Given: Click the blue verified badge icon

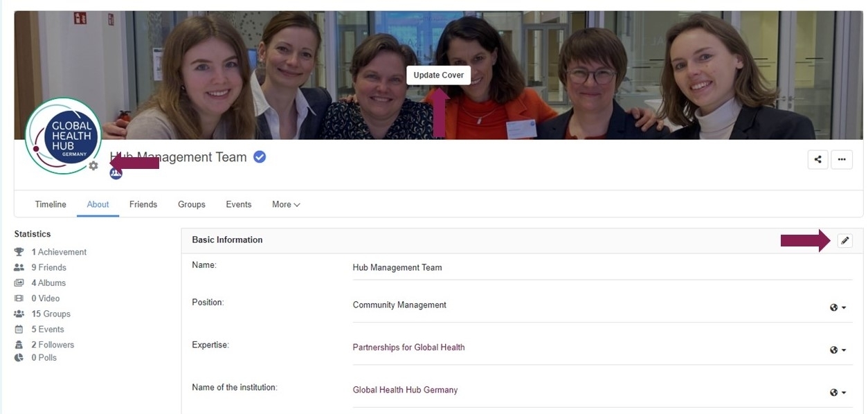Looking at the screenshot, I should (x=260, y=157).
